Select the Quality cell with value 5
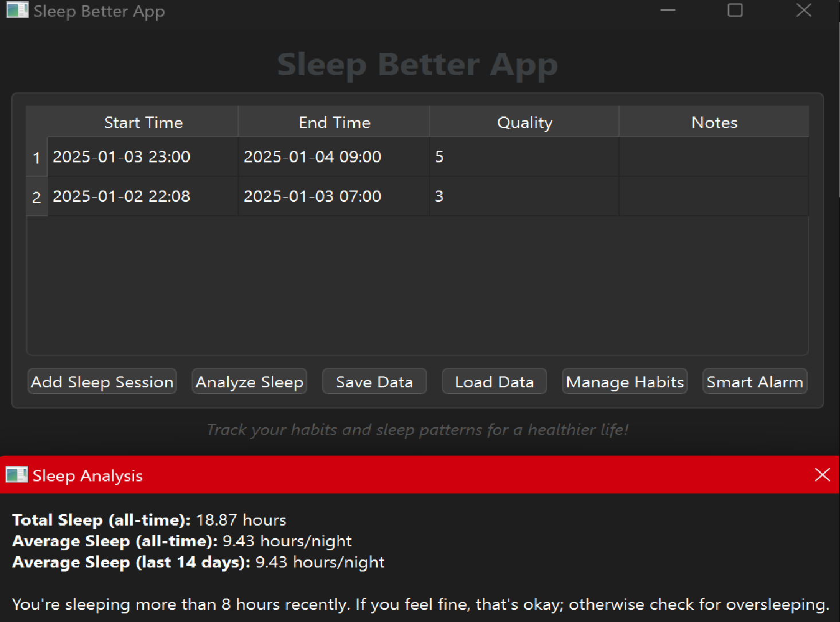840x622 pixels. point(524,157)
